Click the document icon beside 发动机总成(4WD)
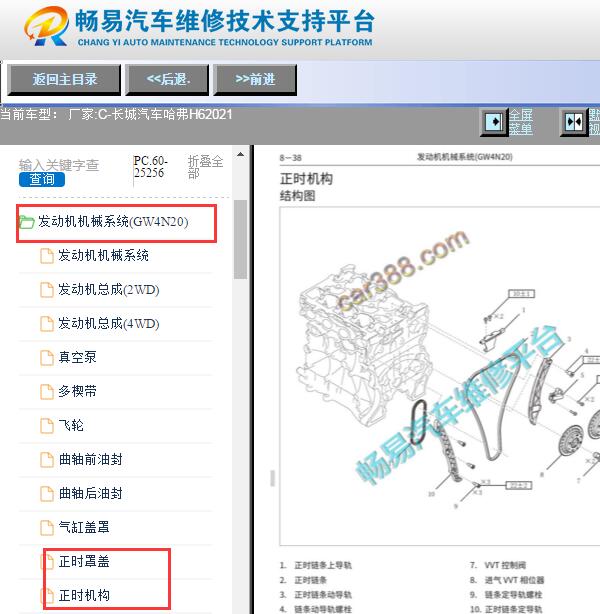 pos(47,324)
